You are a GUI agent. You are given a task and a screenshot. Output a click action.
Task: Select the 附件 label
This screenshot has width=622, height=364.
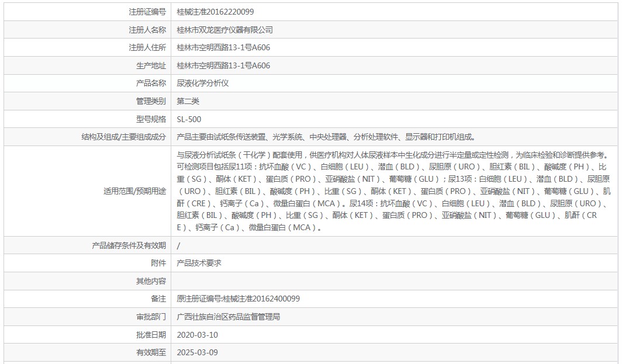(x=158, y=263)
